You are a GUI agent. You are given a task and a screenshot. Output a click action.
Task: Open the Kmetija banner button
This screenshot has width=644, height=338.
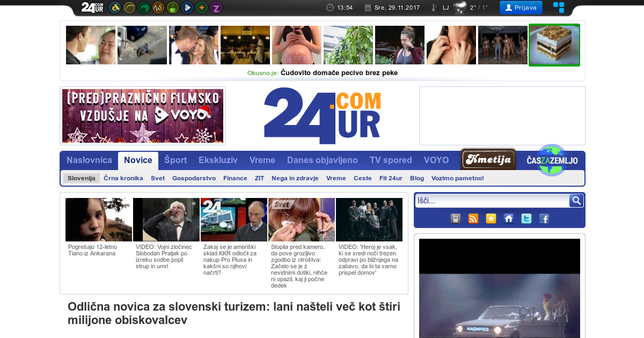[x=488, y=159]
